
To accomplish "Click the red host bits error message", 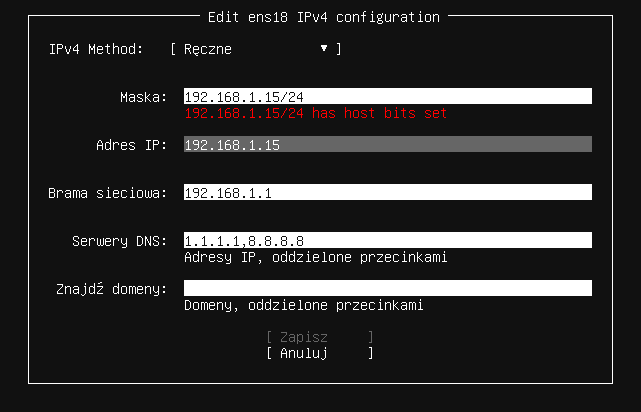I will 315,114.
